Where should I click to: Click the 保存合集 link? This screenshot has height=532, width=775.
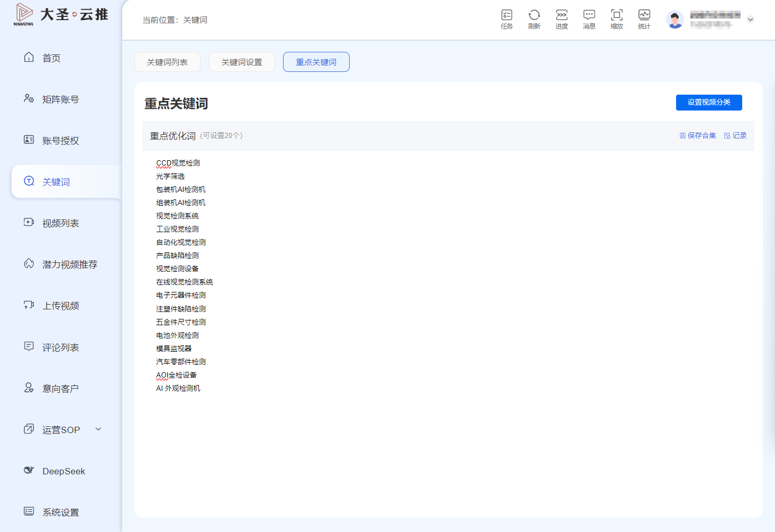[698, 136]
